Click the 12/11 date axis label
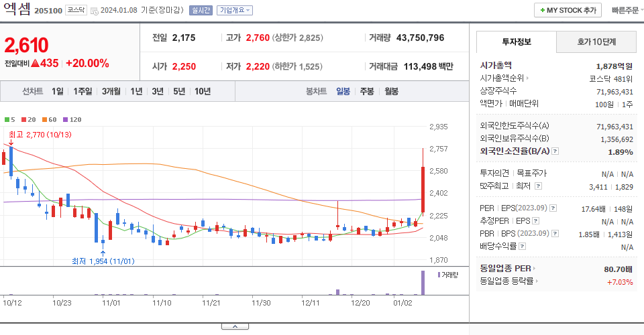The width and height of the screenshot is (644, 335). (x=310, y=303)
